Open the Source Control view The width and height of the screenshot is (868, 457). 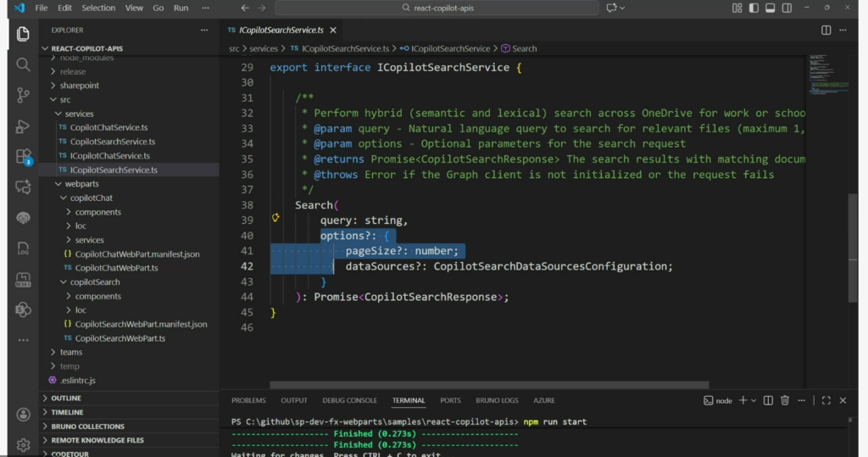pos(23,95)
